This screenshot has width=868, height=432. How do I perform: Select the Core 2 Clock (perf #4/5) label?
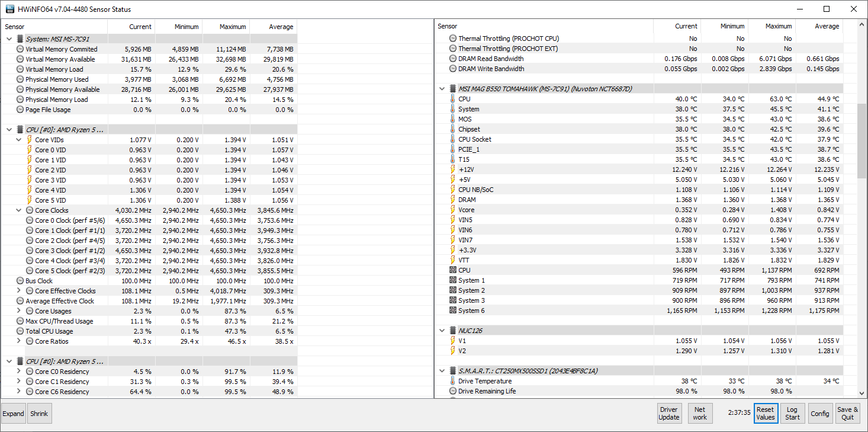click(70, 241)
